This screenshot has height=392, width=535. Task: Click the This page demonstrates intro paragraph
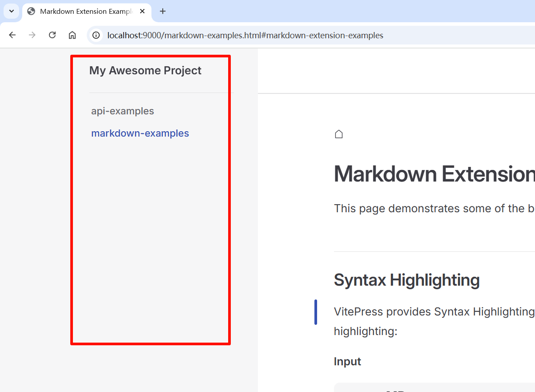click(434, 208)
